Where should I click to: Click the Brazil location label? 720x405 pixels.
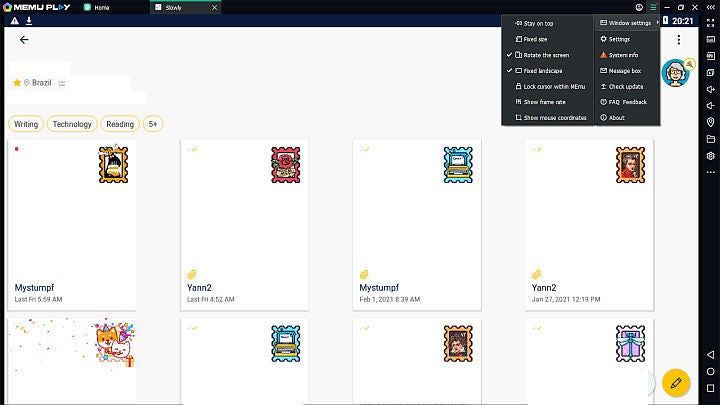(42, 83)
